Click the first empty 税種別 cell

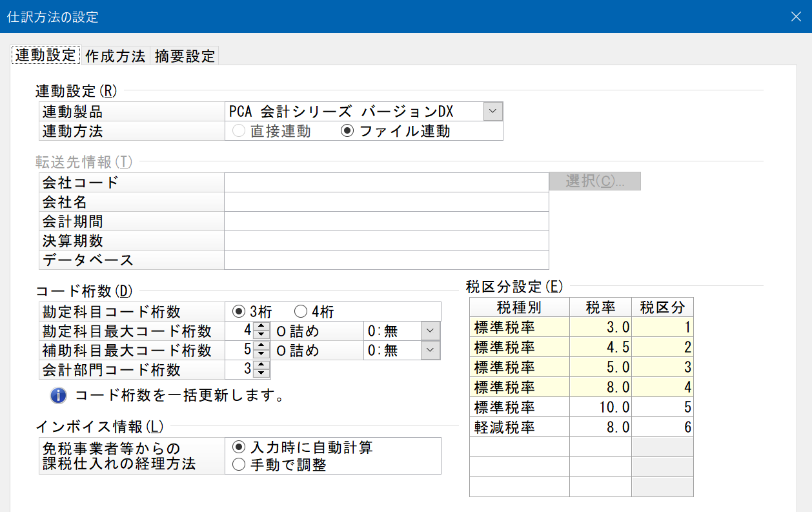point(519,447)
